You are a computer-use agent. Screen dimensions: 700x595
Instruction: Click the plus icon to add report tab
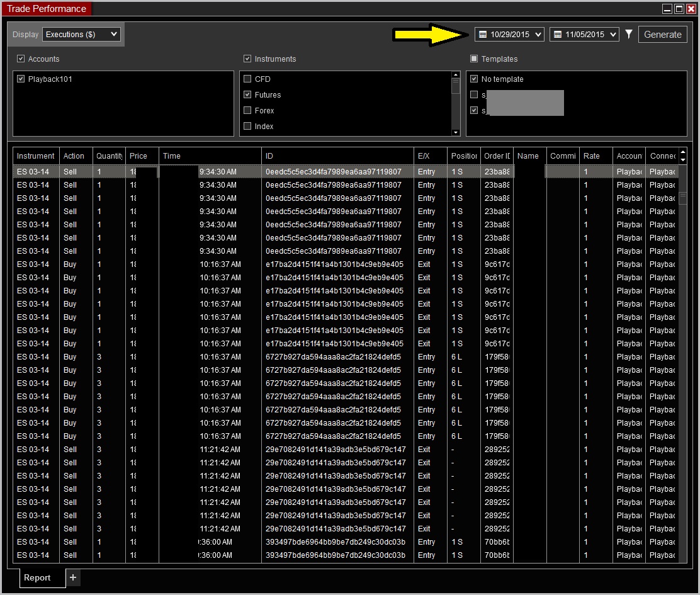(73, 577)
